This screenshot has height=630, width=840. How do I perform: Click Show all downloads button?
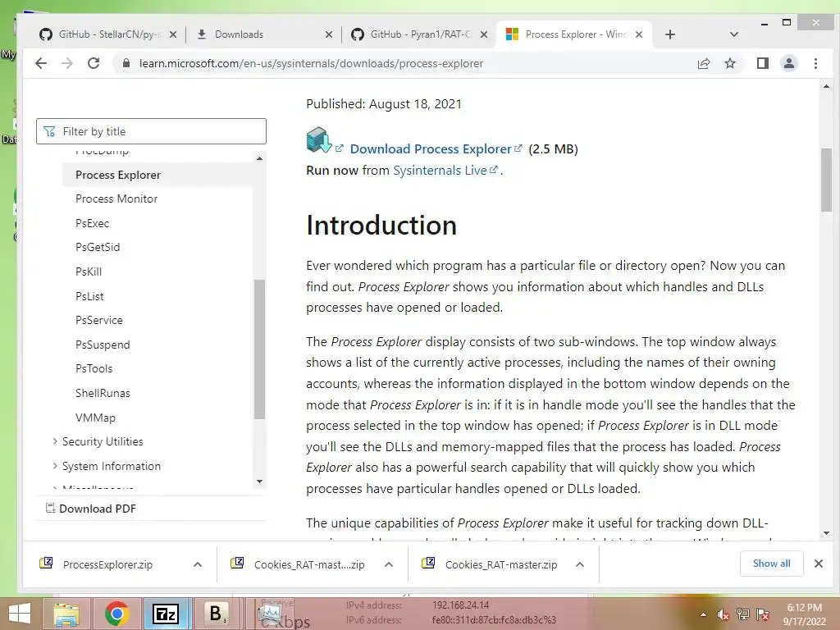click(x=771, y=563)
